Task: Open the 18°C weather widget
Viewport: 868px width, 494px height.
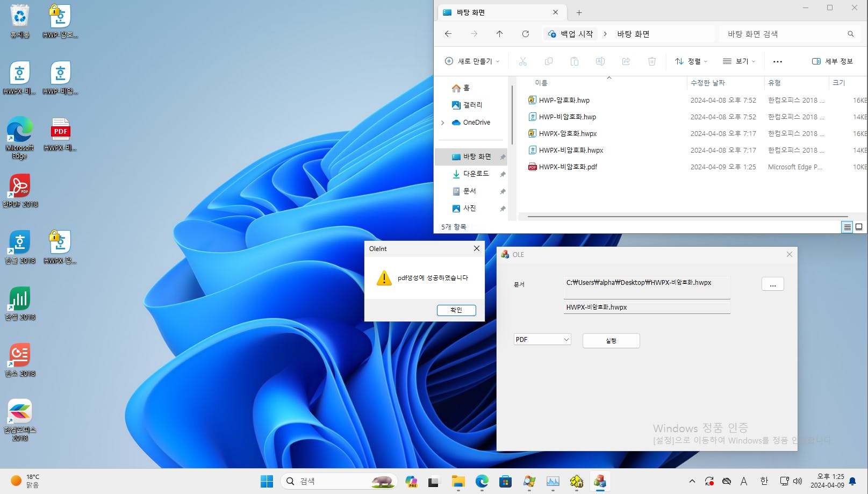Action: (25, 481)
